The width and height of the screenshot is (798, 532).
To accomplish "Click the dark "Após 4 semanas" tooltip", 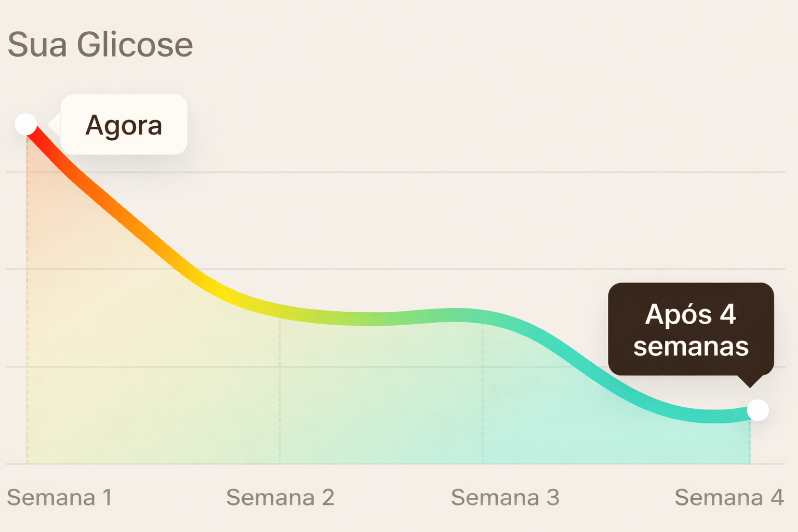I will coord(691,329).
